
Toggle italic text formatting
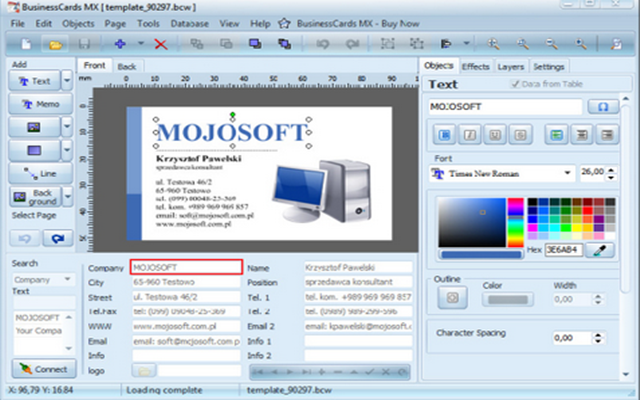tap(470, 135)
